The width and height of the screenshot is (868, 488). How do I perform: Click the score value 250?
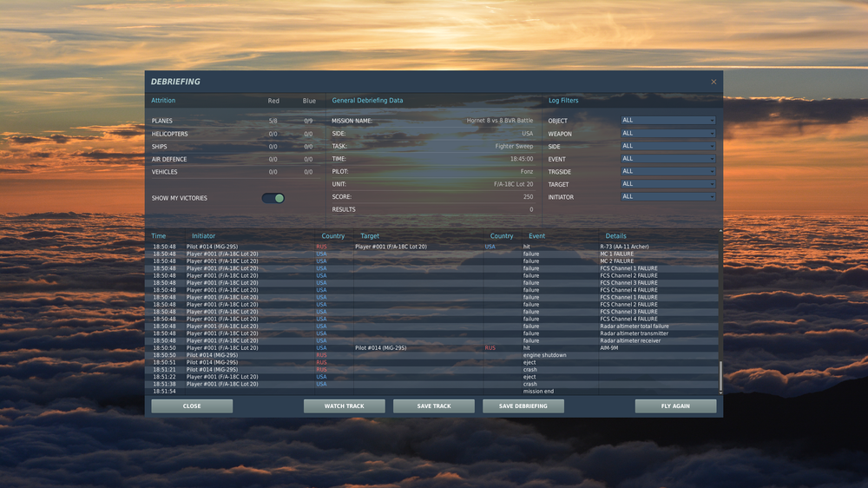coord(529,196)
